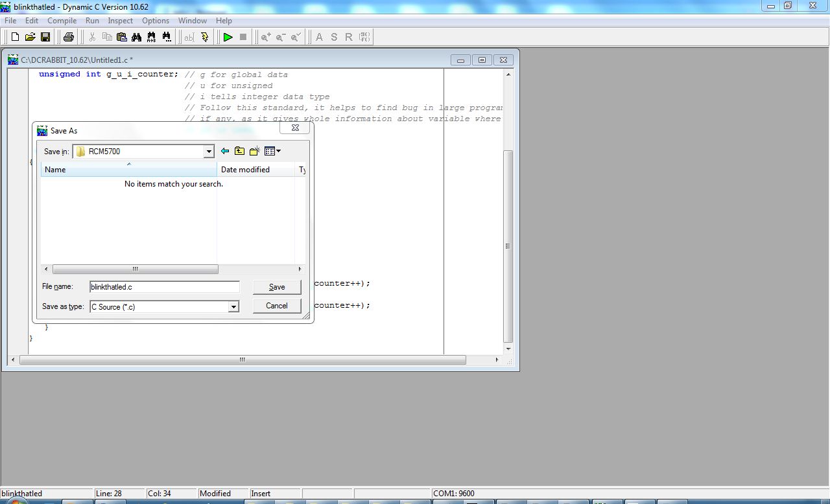Open the Stack window via S icon
This screenshot has height=504, width=830.
pos(334,37)
